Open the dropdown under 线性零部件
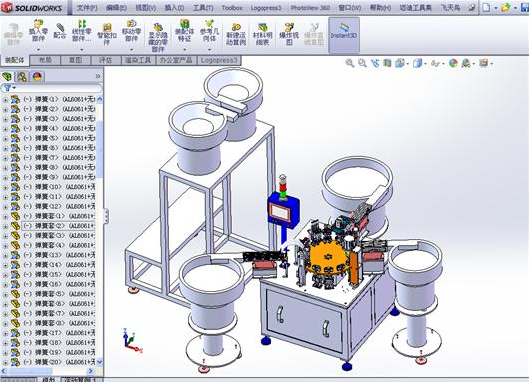Screen dimensions: 530x382 tap(81, 50)
